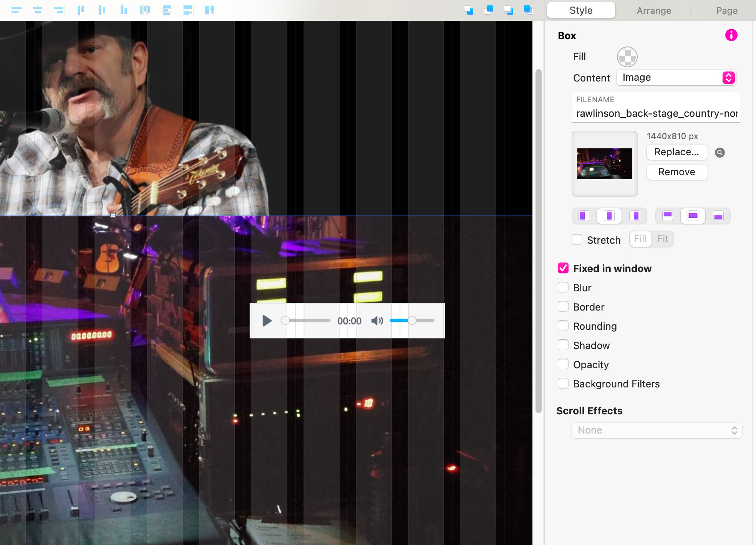Open the Content Image dropdown
Screen dimensions: 756x545
[676, 78]
